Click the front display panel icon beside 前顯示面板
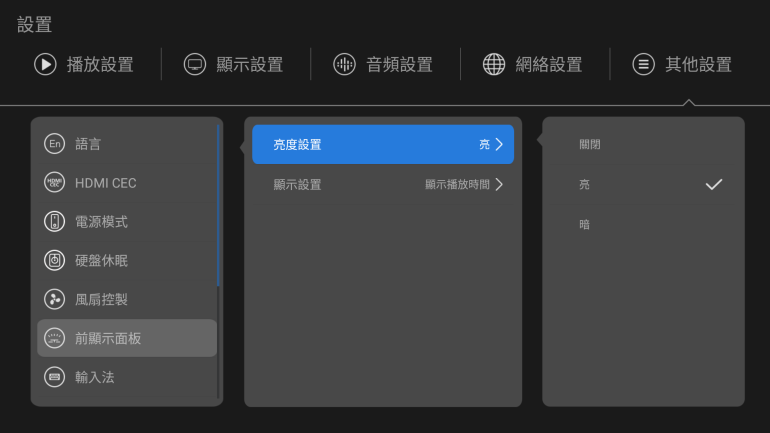Image resolution: width=770 pixels, height=433 pixels. (x=55, y=338)
